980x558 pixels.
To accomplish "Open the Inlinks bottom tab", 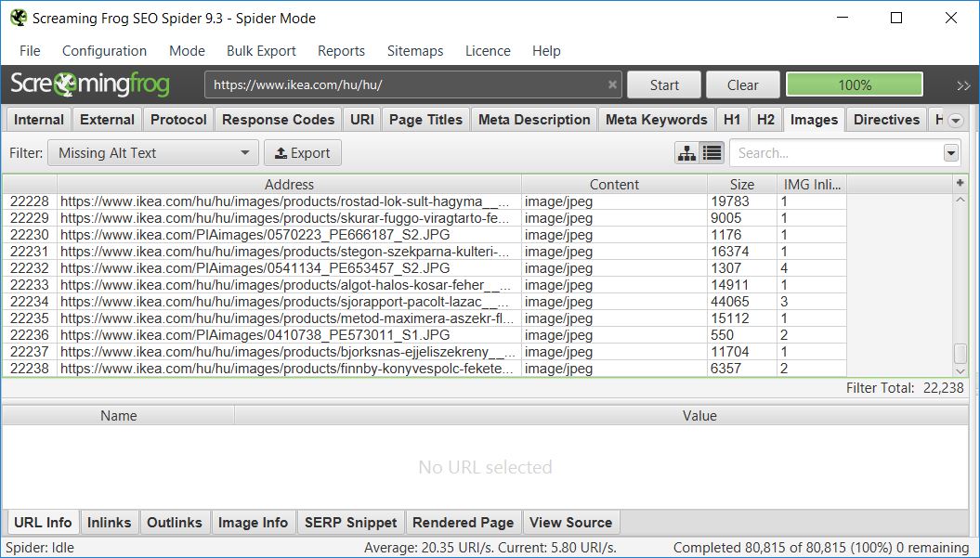I will [x=110, y=523].
